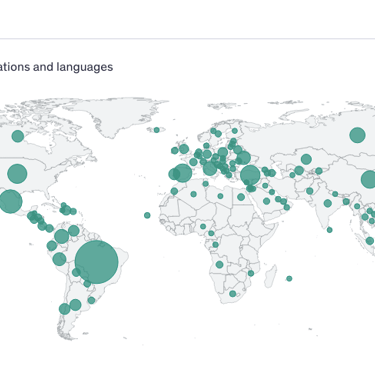This screenshot has width=375, height=366.
Task: Click the Kazakhstan bubble
Action: pyautogui.click(x=306, y=159)
